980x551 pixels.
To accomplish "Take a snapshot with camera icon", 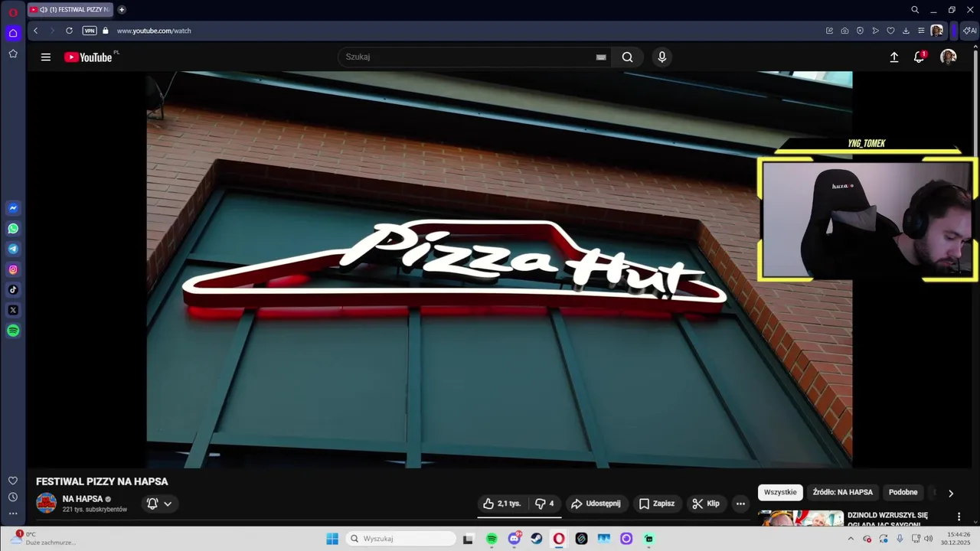I will pyautogui.click(x=844, y=31).
